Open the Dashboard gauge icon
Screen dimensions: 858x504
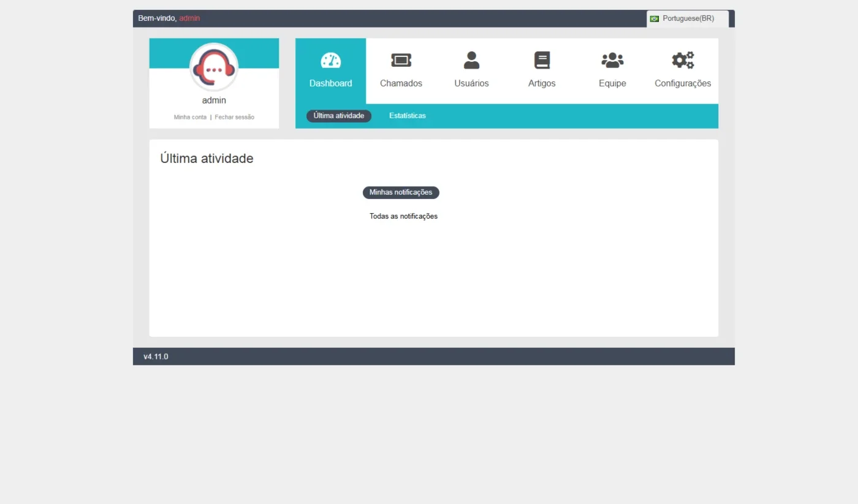(331, 60)
